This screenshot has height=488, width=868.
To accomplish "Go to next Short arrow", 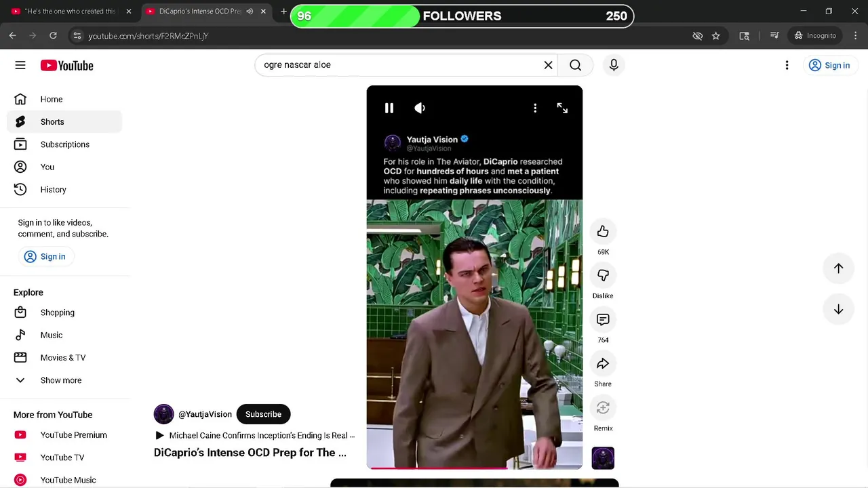I will [838, 309].
